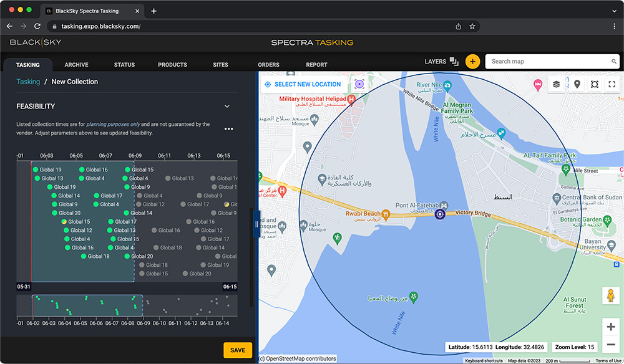The height and width of the screenshot is (364, 624).
Task: Expand Tasking in the breadcrumb trail
Action: 27,82
